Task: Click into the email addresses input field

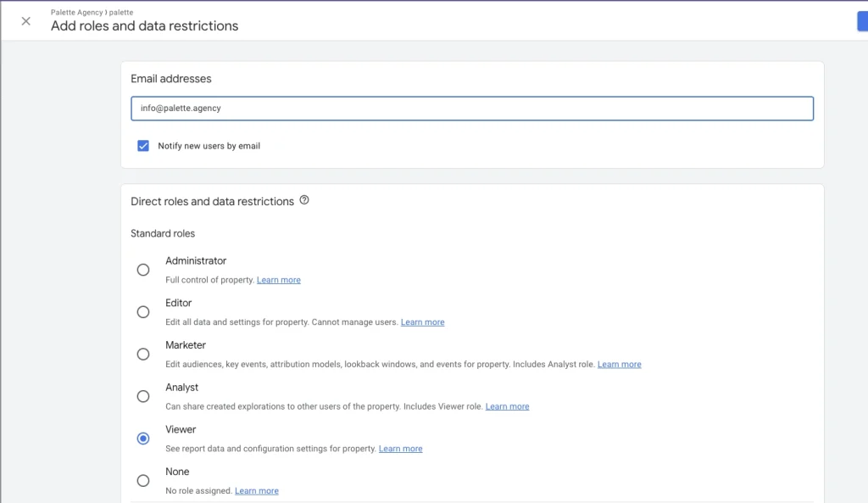Action: click(472, 108)
